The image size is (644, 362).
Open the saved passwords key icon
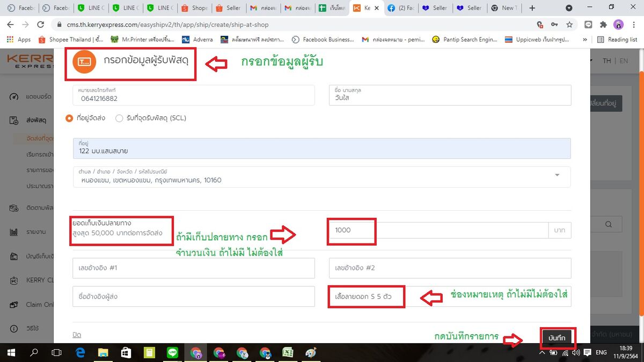click(x=555, y=25)
